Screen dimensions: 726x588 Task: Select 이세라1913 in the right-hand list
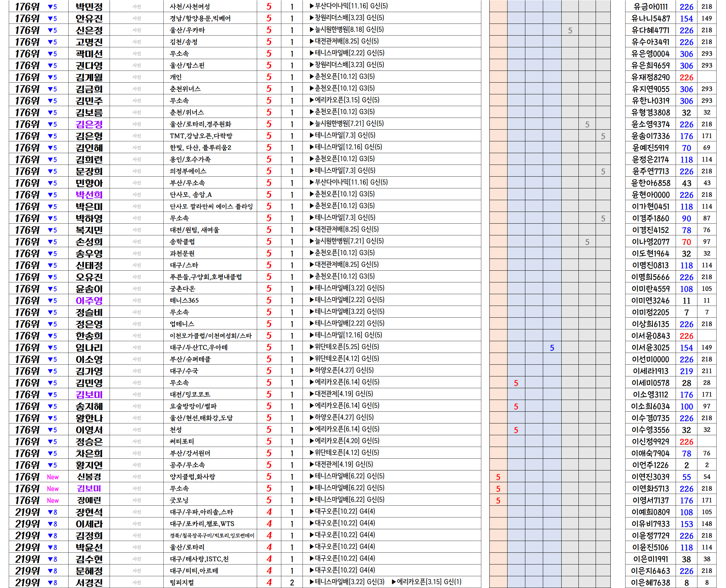tap(650, 371)
